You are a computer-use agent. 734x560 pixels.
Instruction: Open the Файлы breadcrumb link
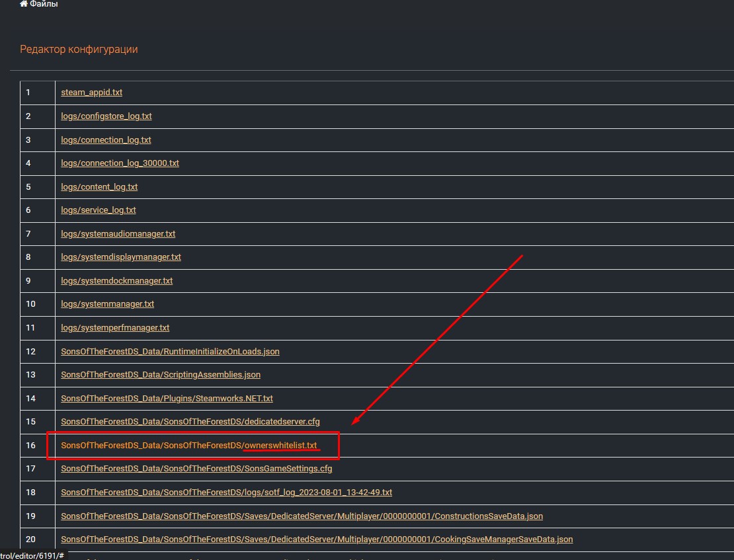pos(44,4)
